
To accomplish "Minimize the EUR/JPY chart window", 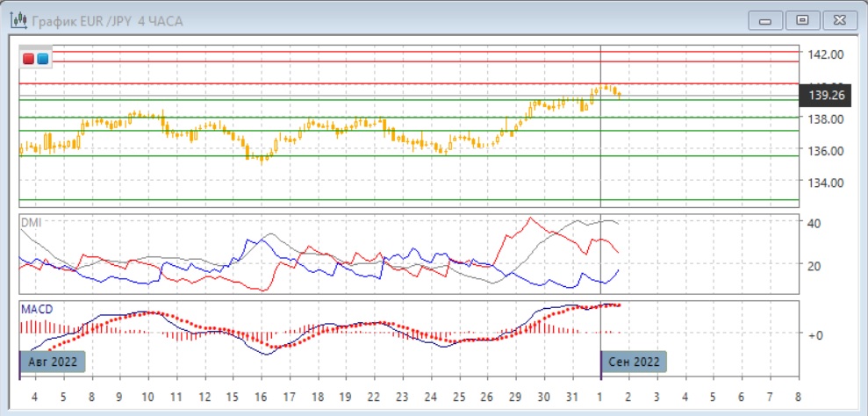I will coord(767,20).
